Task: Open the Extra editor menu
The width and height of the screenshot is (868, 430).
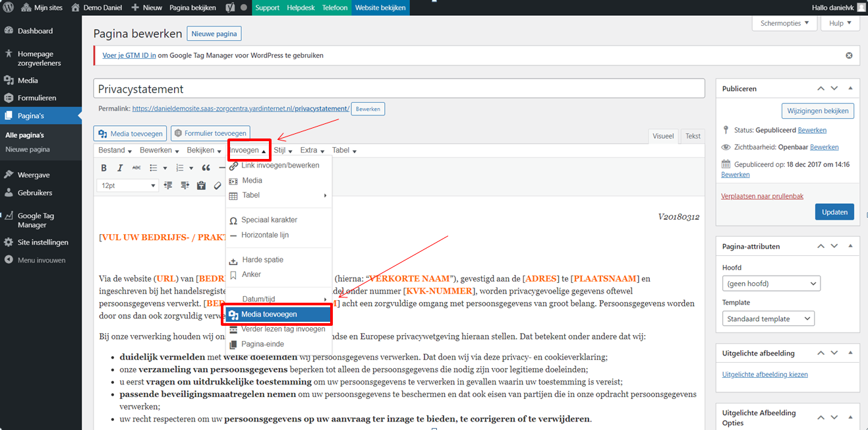Action: (x=312, y=150)
